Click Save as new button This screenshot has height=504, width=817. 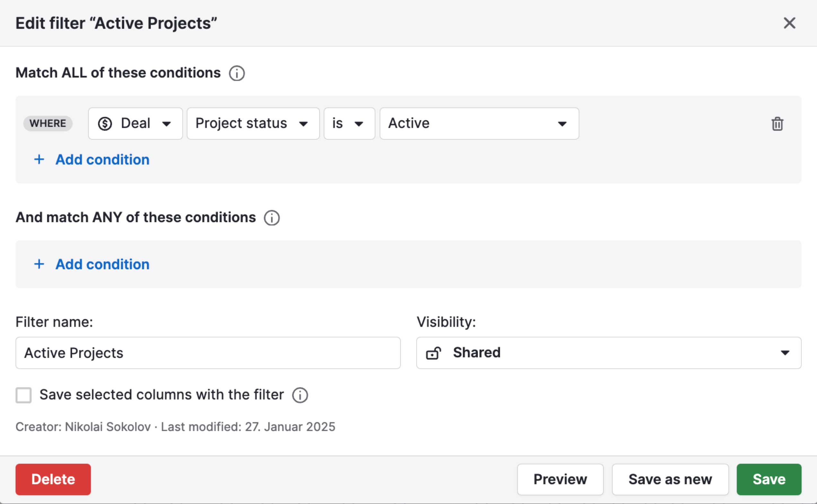(670, 479)
